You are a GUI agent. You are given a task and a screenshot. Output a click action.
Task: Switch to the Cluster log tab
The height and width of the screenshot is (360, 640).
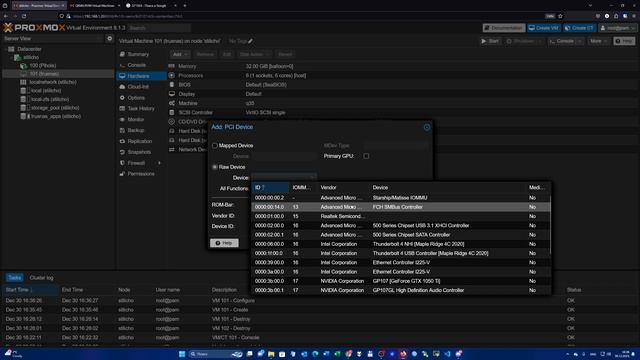[x=41, y=278]
